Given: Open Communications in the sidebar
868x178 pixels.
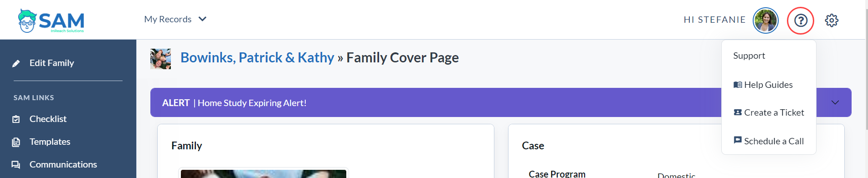Looking at the screenshot, I should [63, 164].
